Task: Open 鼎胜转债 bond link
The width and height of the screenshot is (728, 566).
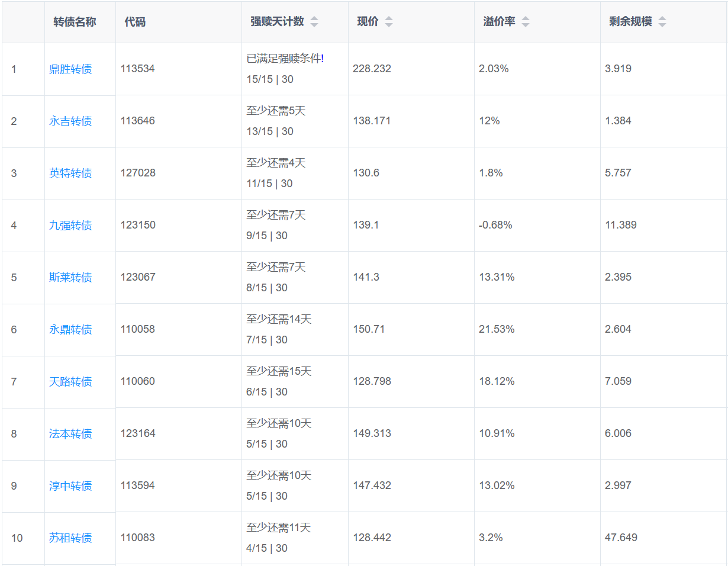Action: [x=70, y=69]
